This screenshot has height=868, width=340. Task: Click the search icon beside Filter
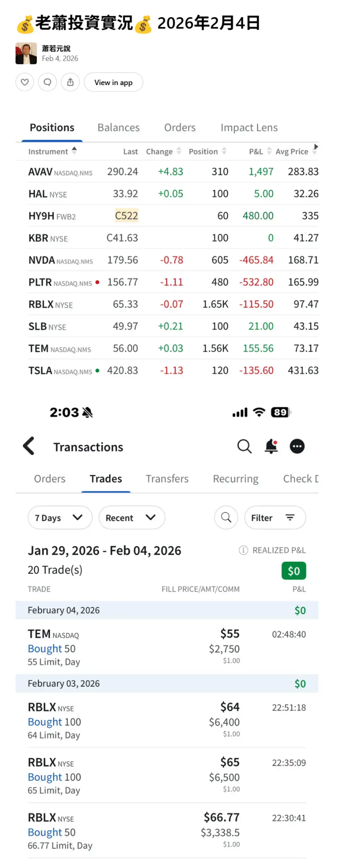click(226, 517)
